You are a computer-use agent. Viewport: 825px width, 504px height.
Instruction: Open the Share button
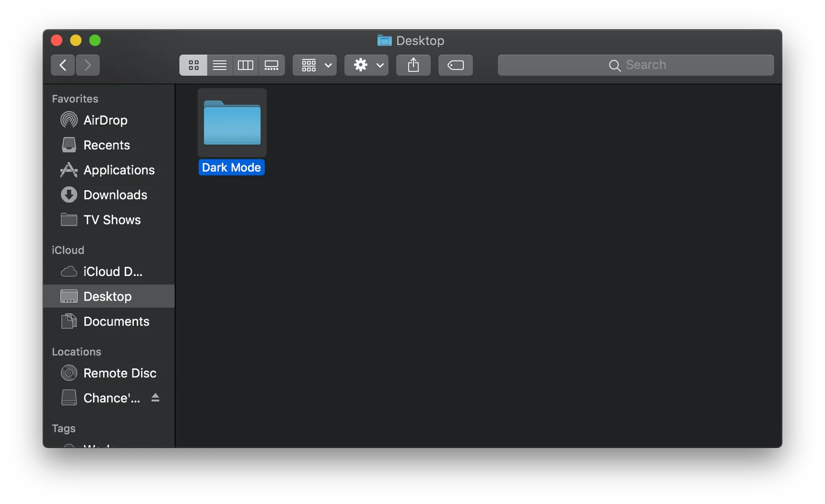pos(413,65)
